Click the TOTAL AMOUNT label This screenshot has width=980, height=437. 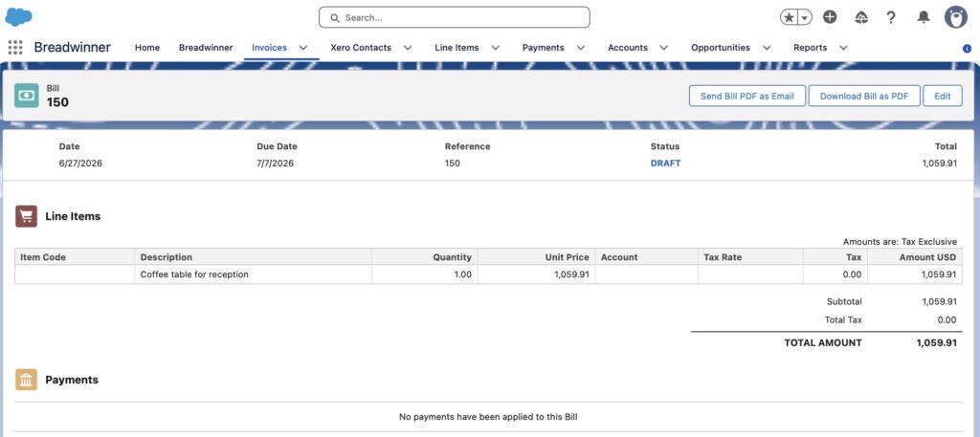click(823, 342)
